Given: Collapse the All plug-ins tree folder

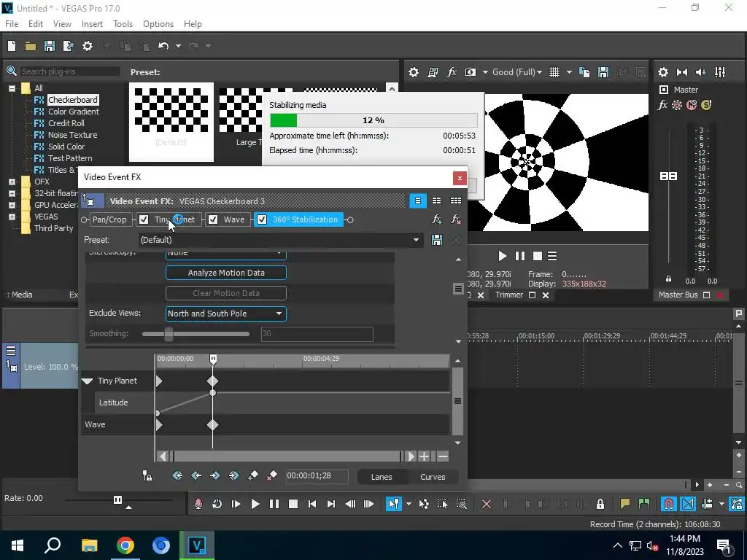Looking at the screenshot, I should tap(12, 88).
